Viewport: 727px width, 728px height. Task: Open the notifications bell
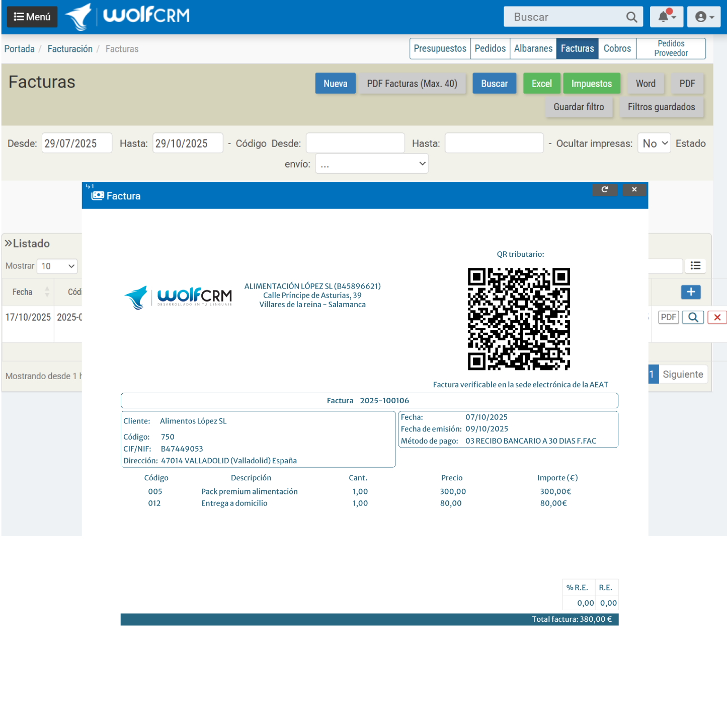coord(667,17)
